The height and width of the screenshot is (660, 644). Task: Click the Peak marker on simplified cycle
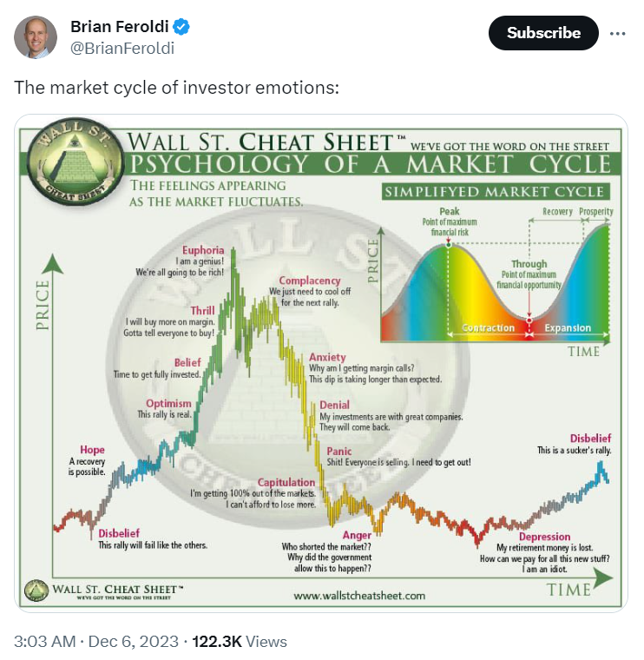[x=449, y=245]
